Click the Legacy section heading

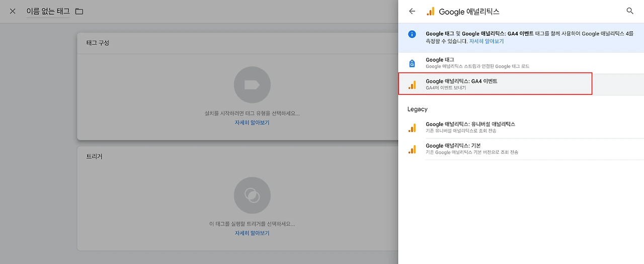(417, 109)
